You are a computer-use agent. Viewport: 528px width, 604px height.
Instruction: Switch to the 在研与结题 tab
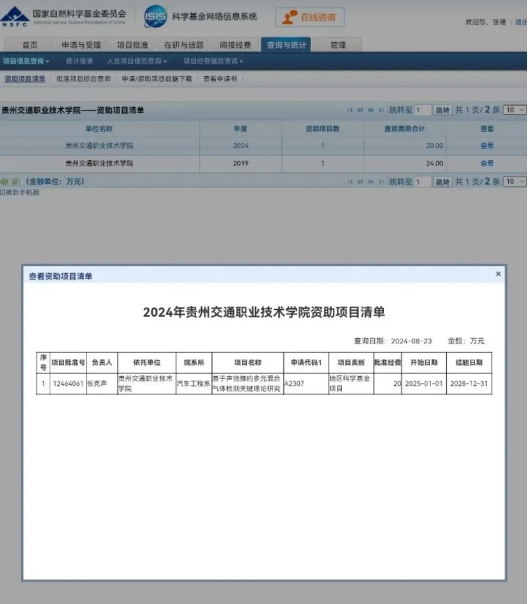point(184,45)
